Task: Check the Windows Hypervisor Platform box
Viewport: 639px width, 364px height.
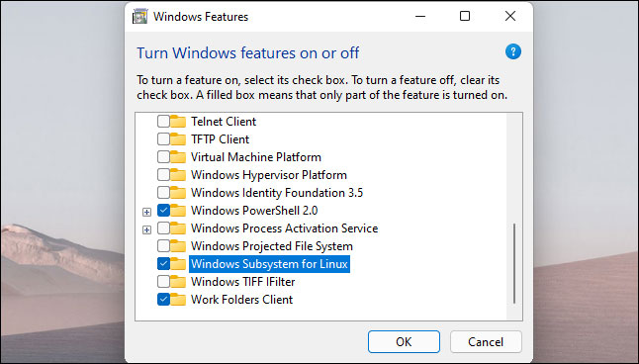Action: pyautogui.click(x=163, y=174)
